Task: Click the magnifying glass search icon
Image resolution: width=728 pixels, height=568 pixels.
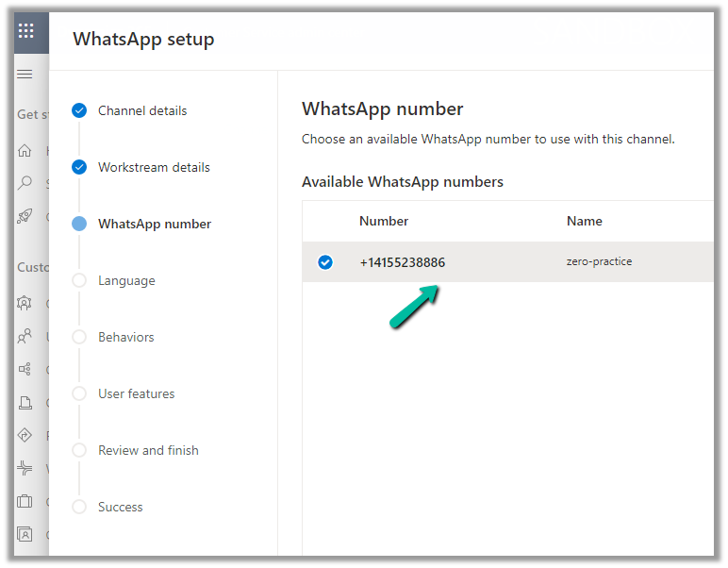Action: 25,183
